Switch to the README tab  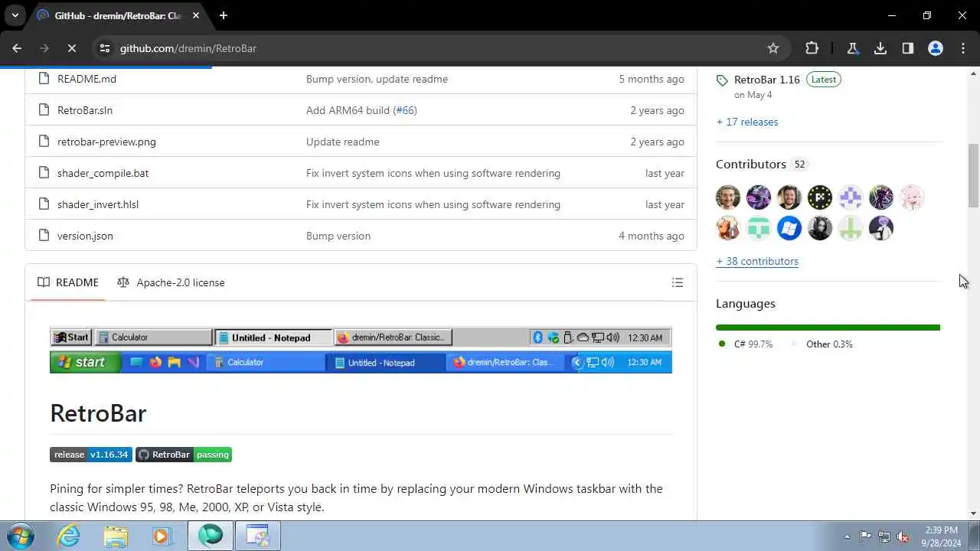68,282
